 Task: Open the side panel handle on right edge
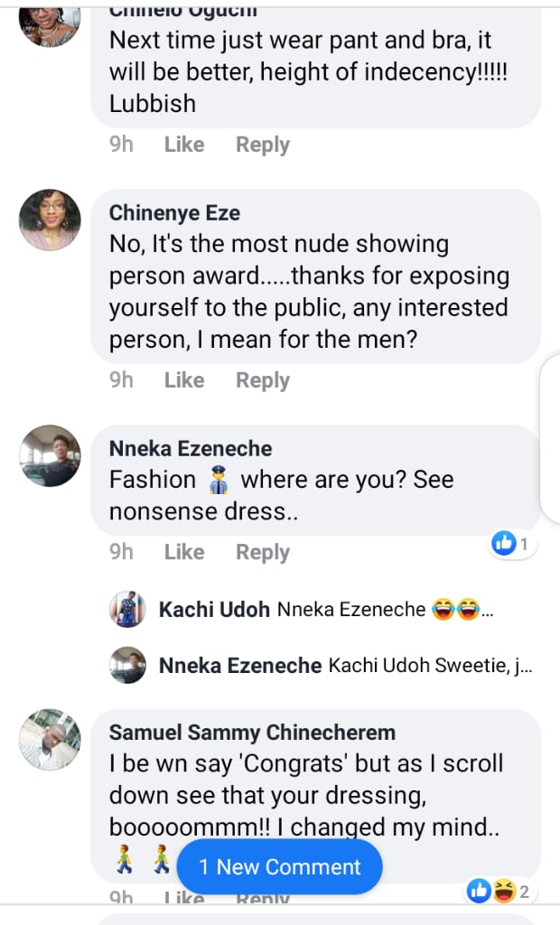pos(551,434)
